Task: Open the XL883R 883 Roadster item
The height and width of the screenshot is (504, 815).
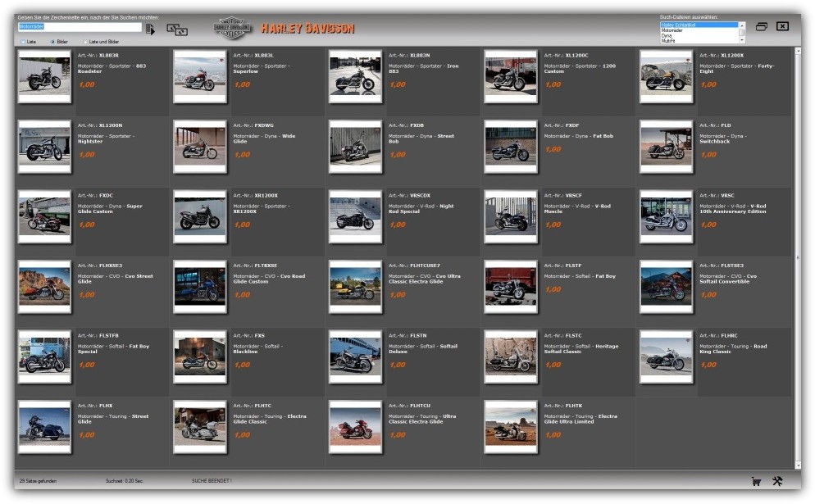Action: [45, 77]
